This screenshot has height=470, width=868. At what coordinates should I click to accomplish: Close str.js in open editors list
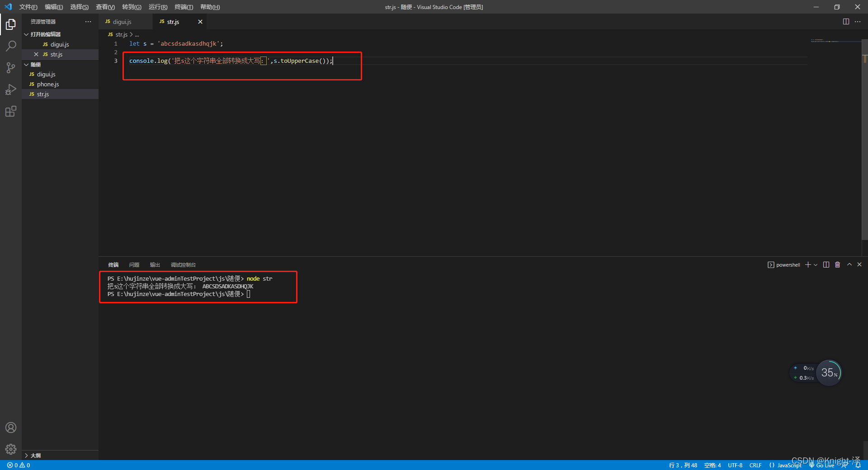(36, 54)
